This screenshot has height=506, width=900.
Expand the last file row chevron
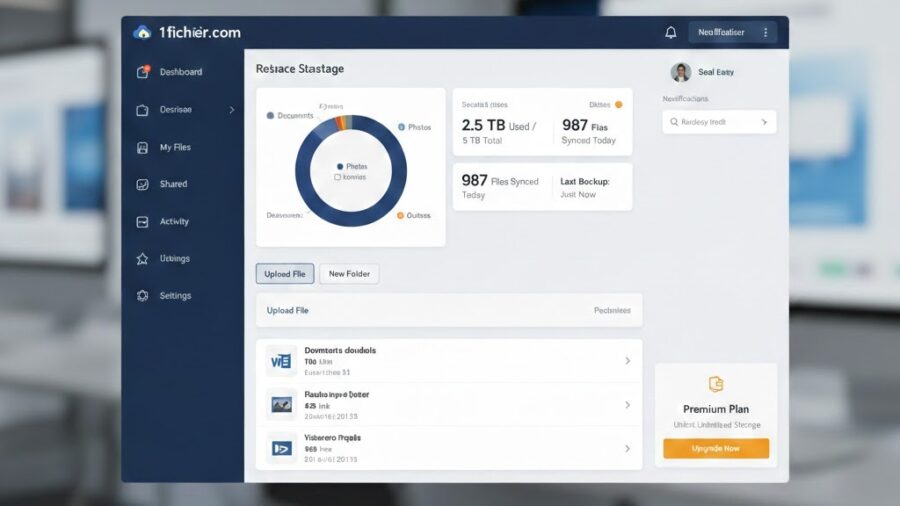627,449
